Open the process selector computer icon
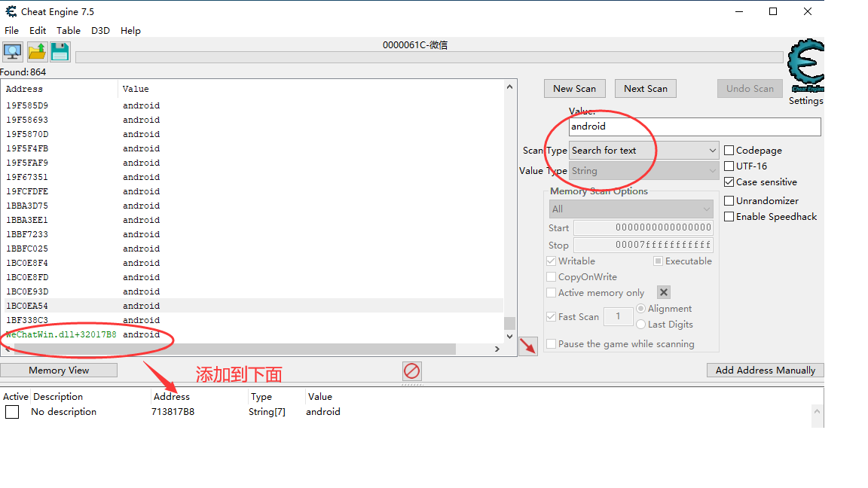Screen dimensions: 868x488 coord(12,52)
